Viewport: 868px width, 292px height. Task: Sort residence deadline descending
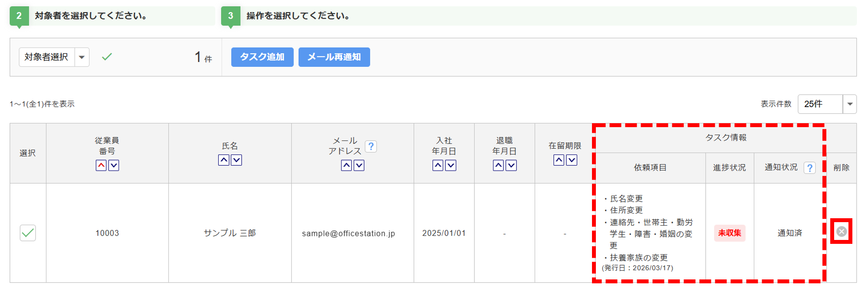(x=572, y=160)
